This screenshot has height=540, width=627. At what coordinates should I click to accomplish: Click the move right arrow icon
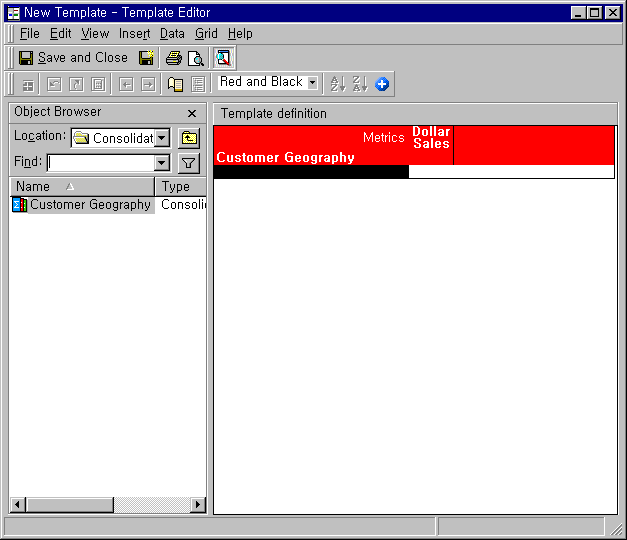(x=148, y=84)
